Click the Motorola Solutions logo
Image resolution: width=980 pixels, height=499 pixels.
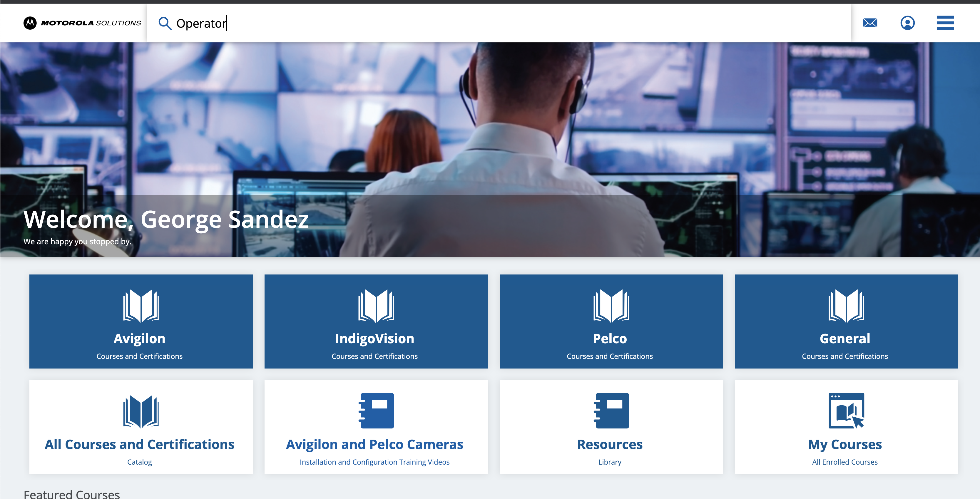82,23
